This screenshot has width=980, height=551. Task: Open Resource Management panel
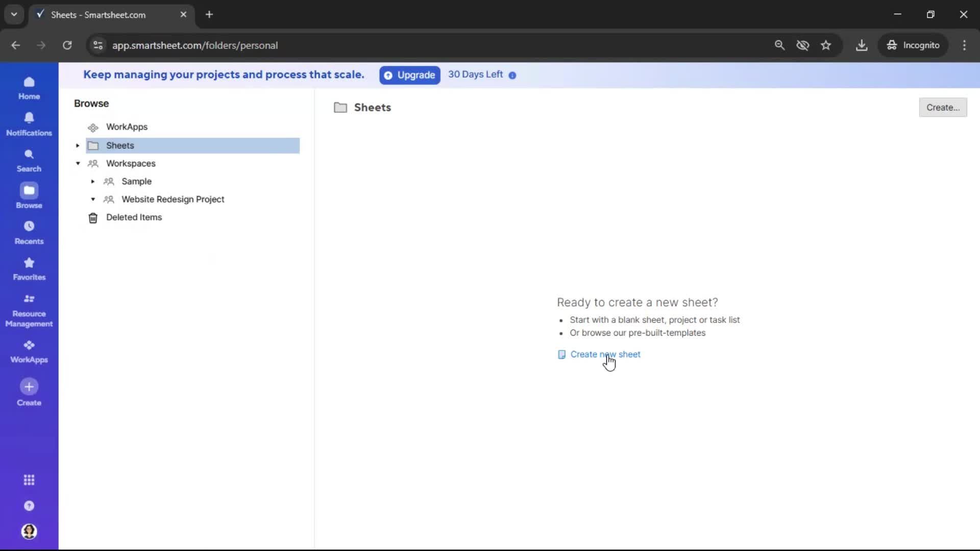(29, 310)
